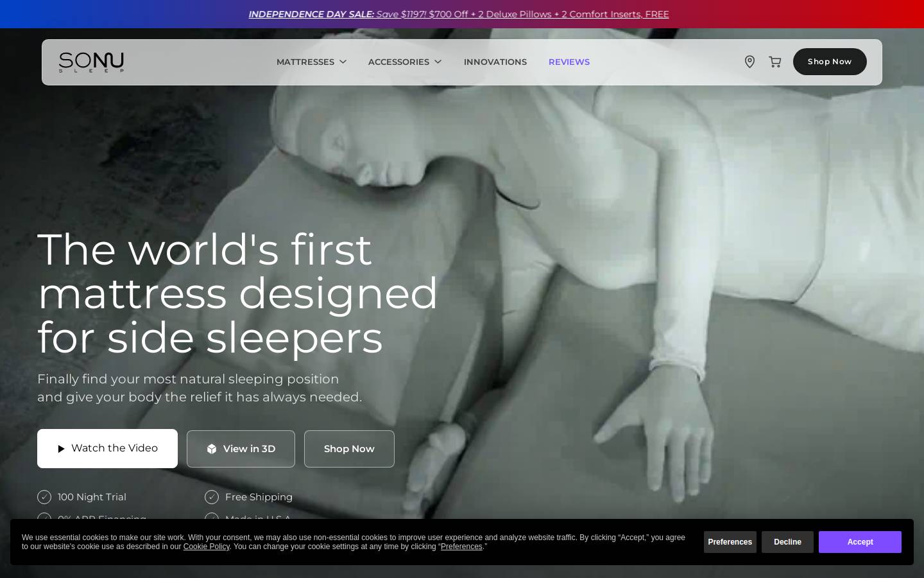Select the 100 Night Trial text
Screen dimensions: 924x578
[x=92, y=497]
